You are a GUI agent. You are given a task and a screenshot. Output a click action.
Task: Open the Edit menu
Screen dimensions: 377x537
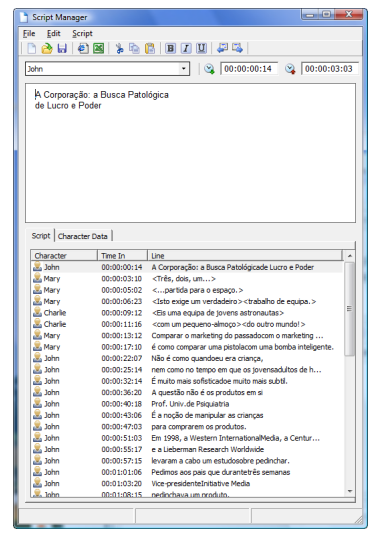(x=54, y=34)
